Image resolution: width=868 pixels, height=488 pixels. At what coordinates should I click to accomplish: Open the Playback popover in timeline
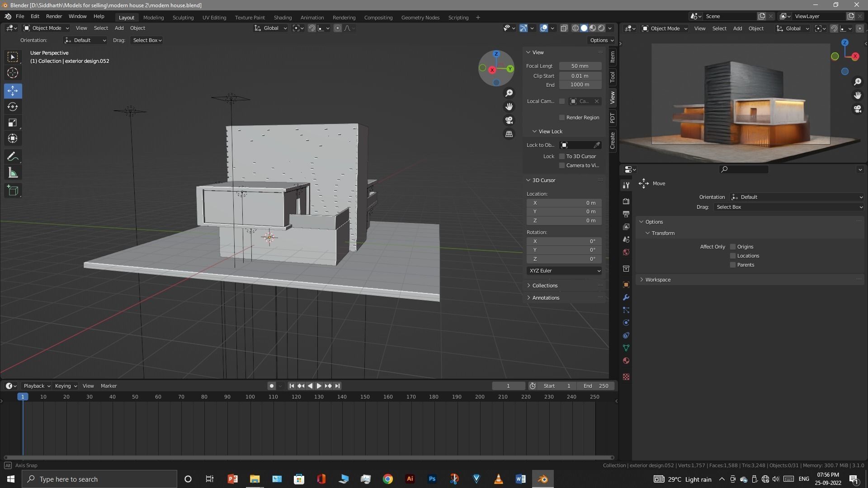tap(37, 386)
